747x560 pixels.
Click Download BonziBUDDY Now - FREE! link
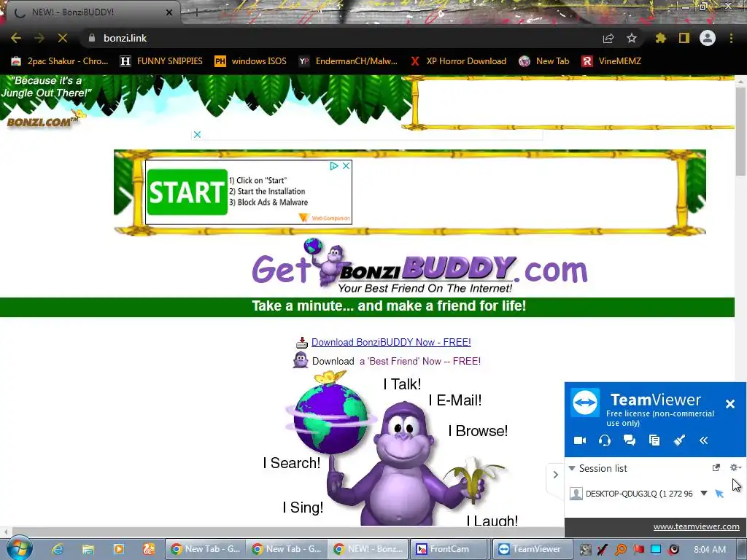coord(391,342)
